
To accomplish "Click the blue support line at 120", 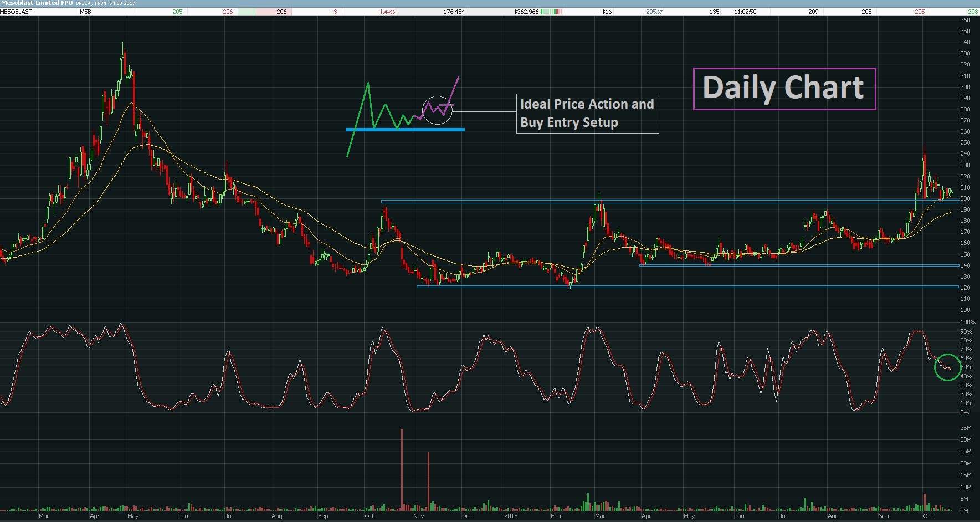I will pyautogui.click(x=687, y=286).
